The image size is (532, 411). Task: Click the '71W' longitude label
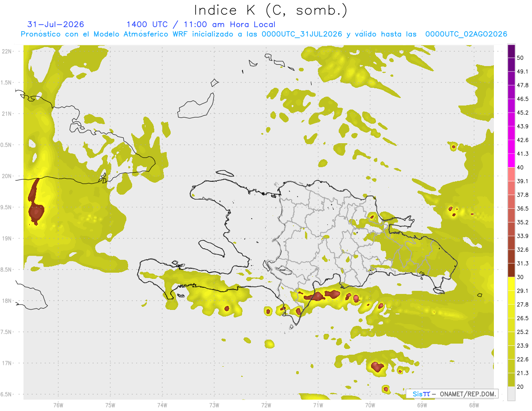click(318, 405)
